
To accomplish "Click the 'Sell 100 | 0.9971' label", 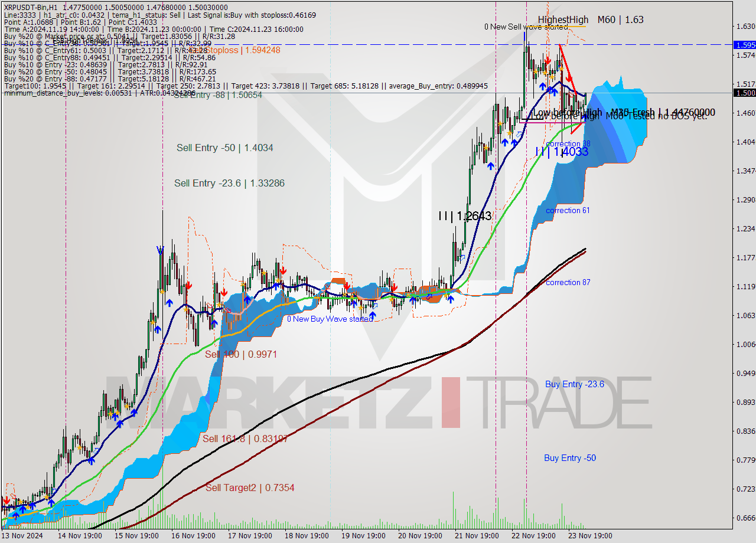I will tap(241, 354).
